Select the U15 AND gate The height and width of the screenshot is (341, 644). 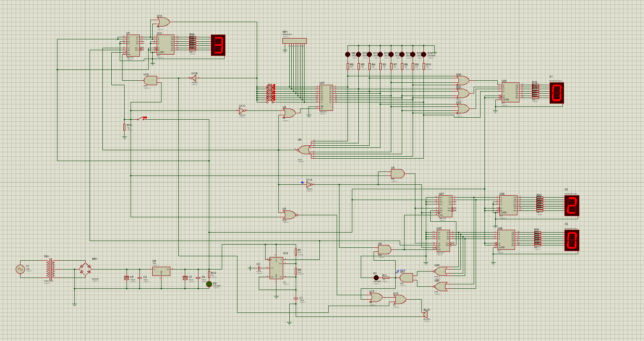point(150,81)
